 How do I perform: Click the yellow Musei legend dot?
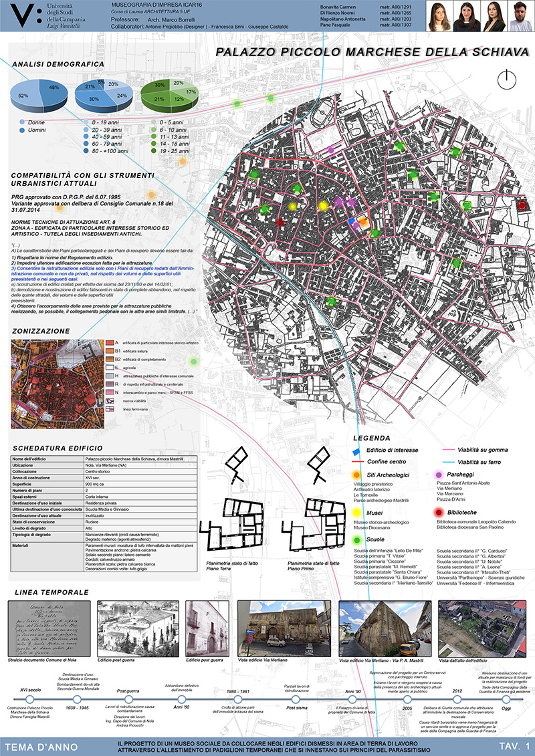click(x=356, y=513)
